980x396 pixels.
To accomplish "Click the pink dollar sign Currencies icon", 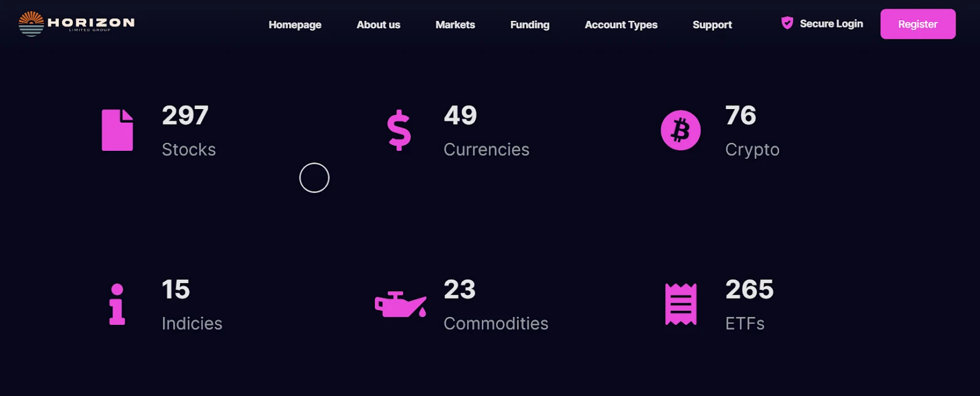I will (x=399, y=130).
